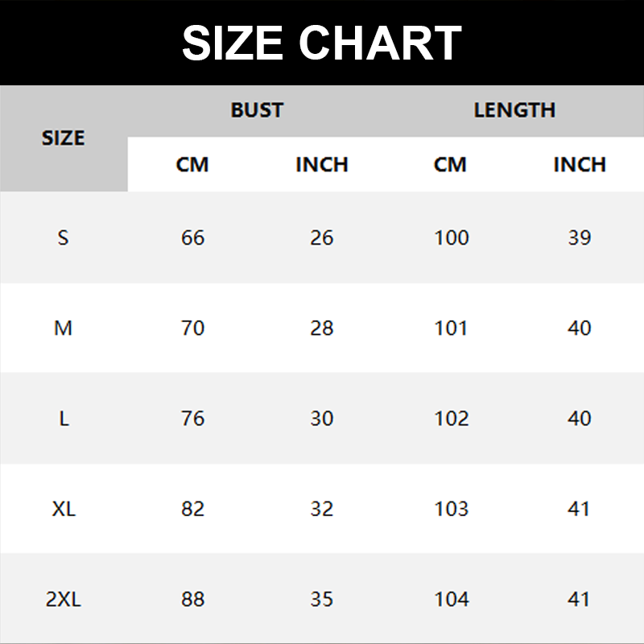The height and width of the screenshot is (644, 644).
Task: Select the M size row label
Action: click(x=64, y=328)
